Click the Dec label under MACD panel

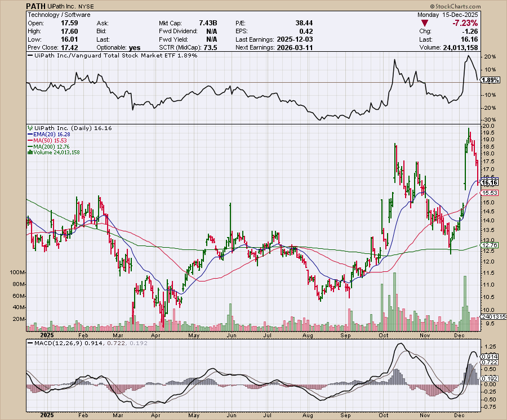point(459,415)
